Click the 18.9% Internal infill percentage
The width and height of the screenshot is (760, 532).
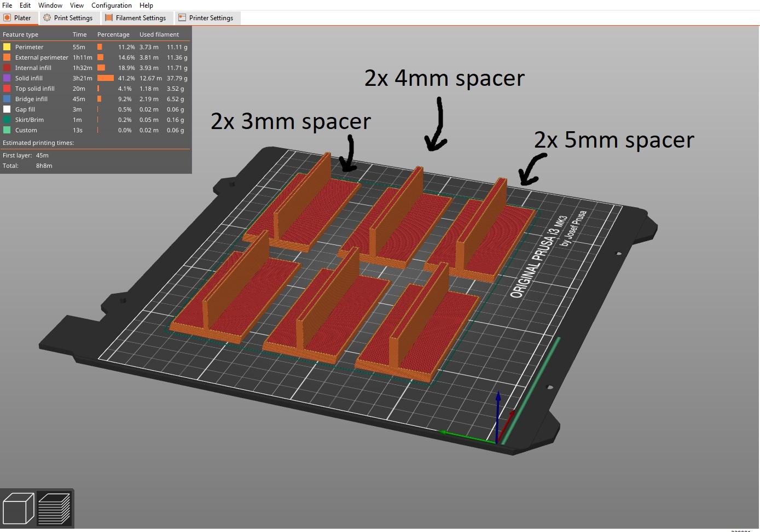point(126,68)
